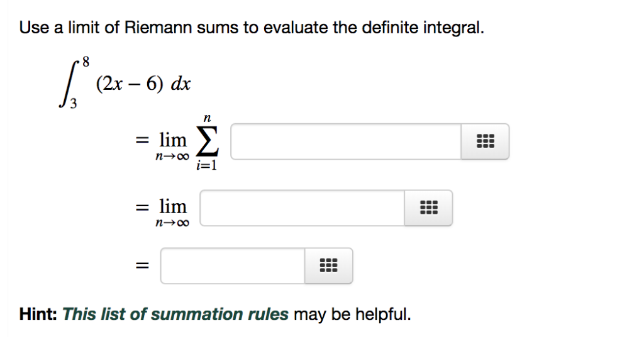Open math palette beside second limit field

[428, 207]
